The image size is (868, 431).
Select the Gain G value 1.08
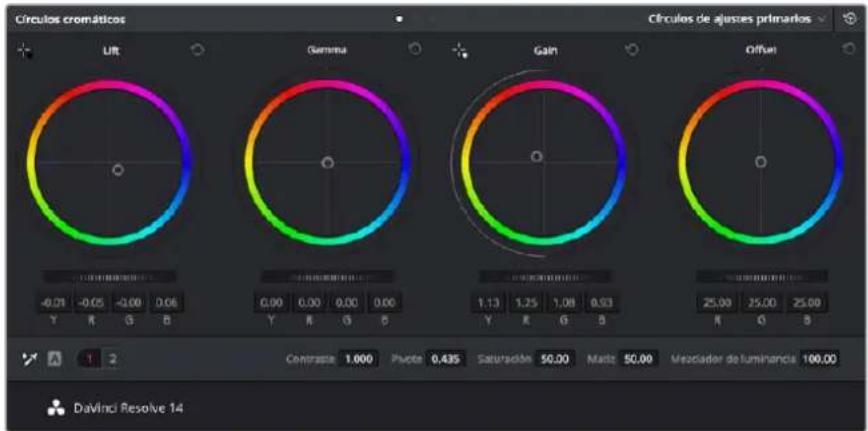[564, 303]
